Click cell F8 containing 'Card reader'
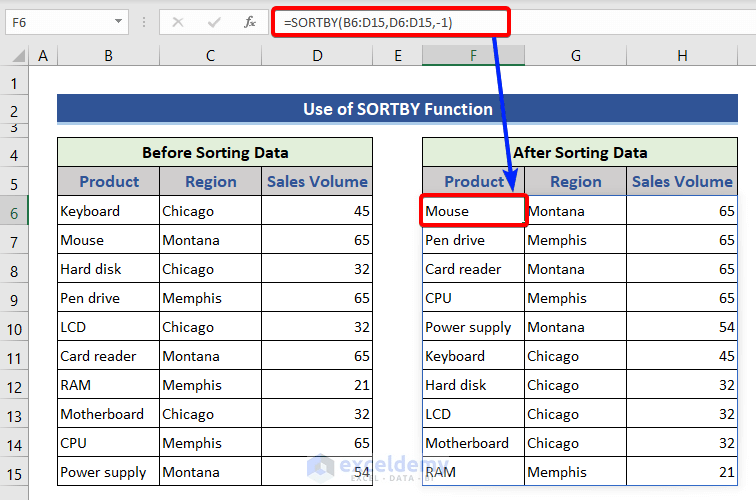The width and height of the screenshot is (756, 500). 473,269
